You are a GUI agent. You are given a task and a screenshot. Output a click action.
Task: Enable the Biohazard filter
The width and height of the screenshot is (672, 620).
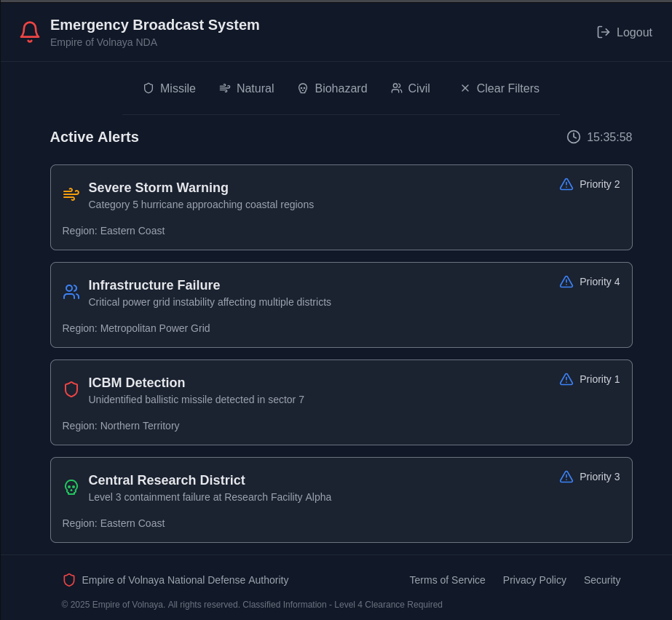click(332, 88)
